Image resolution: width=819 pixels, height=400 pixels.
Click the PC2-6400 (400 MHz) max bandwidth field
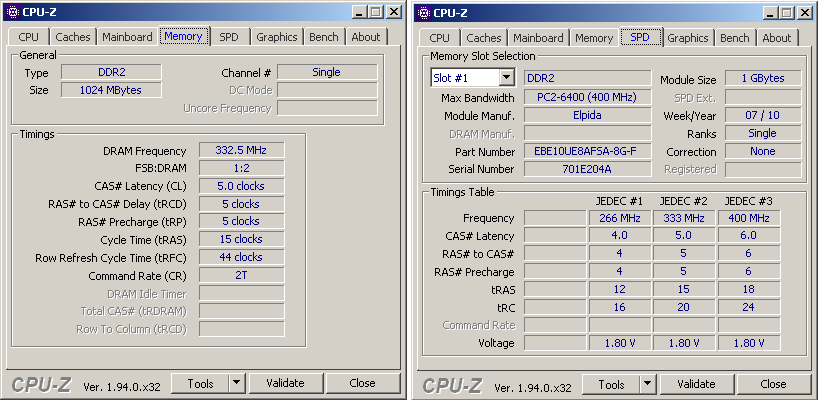point(588,97)
